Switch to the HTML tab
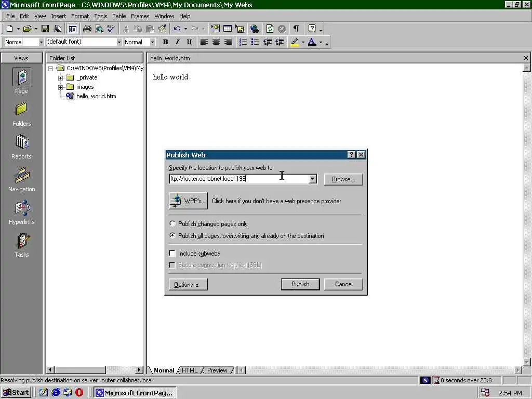 [189, 370]
